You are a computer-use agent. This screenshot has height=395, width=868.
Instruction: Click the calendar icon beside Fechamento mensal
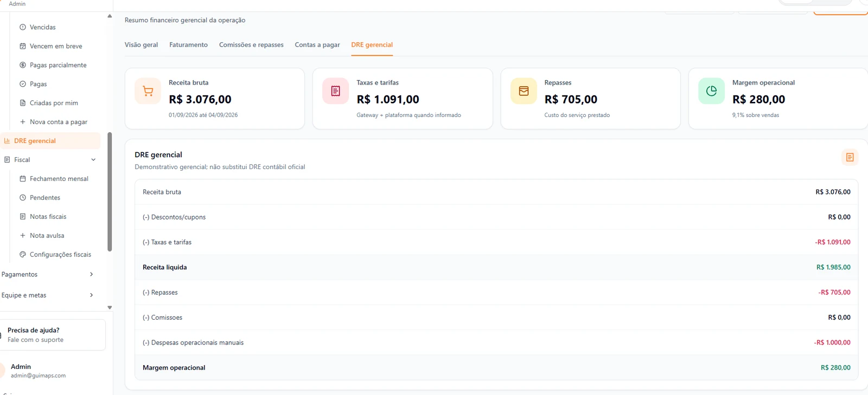[23, 179]
